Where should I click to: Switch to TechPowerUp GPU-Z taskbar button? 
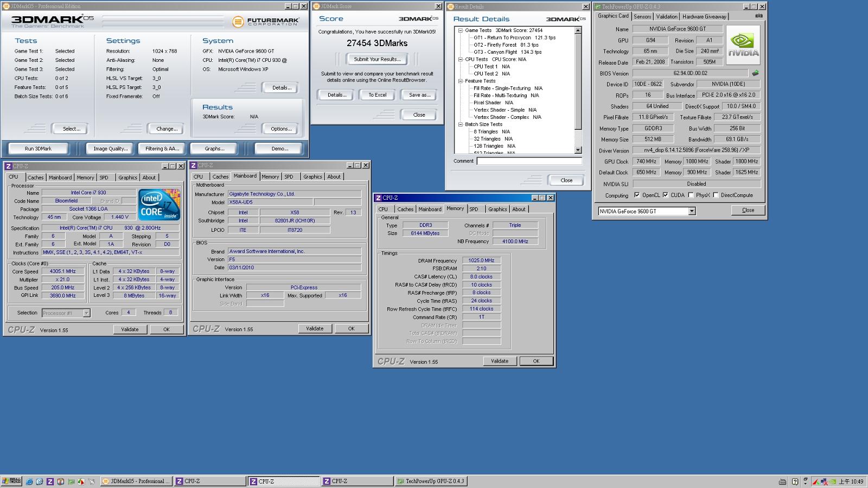pos(431,481)
